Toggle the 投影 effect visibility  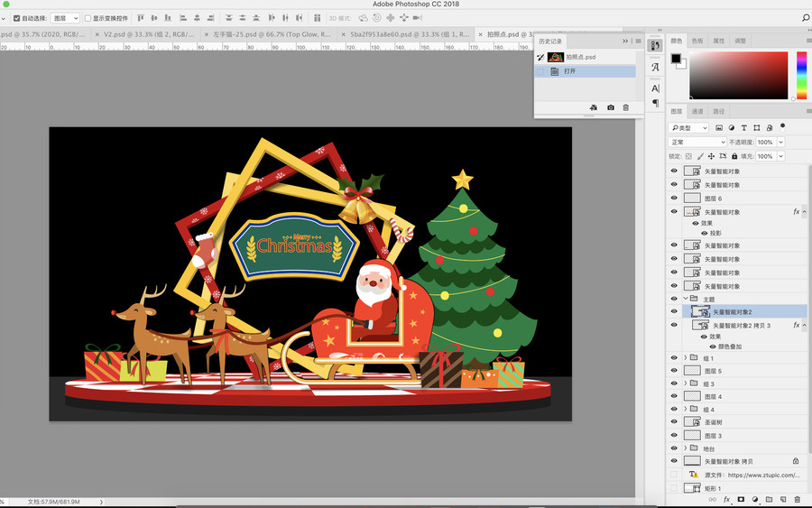click(x=705, y=233)
